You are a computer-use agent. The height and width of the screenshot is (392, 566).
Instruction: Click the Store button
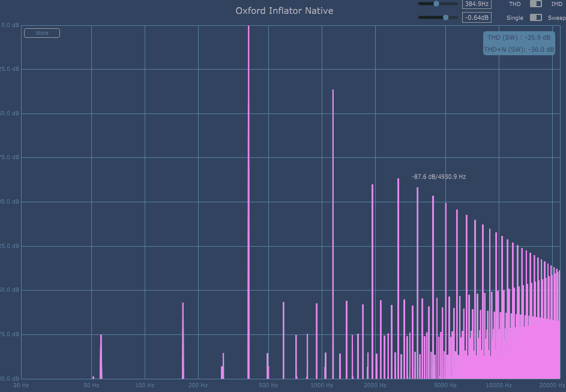pos(42,33)
